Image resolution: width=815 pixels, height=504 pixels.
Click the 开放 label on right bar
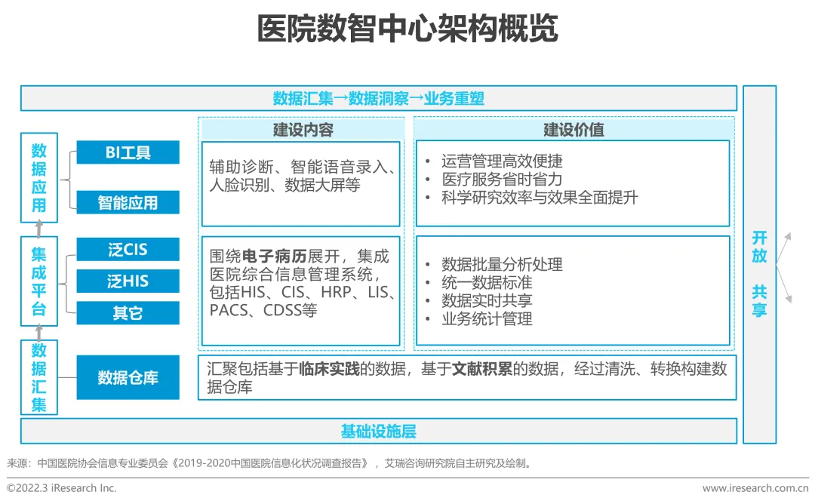(759, 247)
